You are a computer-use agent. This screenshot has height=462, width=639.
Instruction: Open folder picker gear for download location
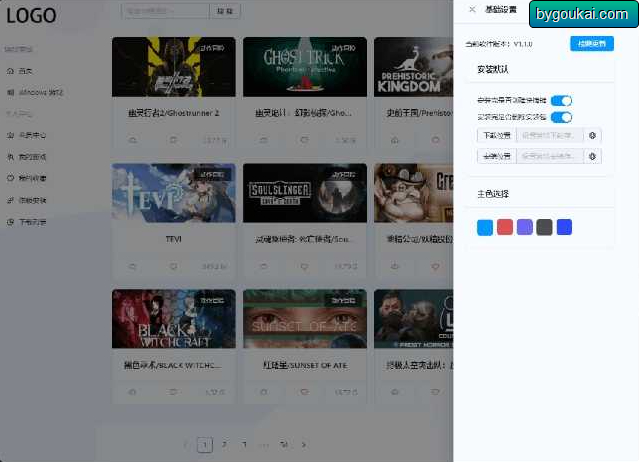[593, 135]
